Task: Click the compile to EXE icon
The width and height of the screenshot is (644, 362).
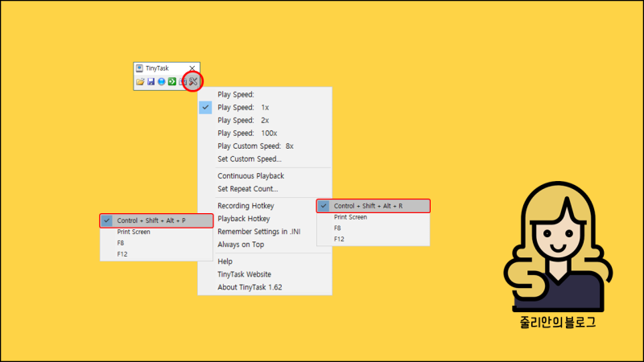Action: pos(183,82)
